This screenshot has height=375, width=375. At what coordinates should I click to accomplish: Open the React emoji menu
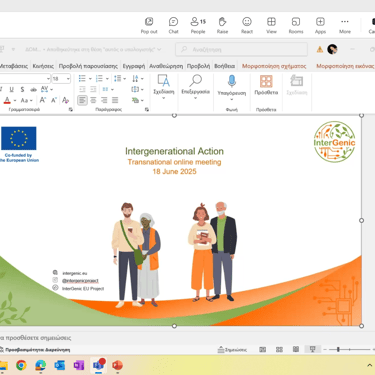(x=247, y=25)
